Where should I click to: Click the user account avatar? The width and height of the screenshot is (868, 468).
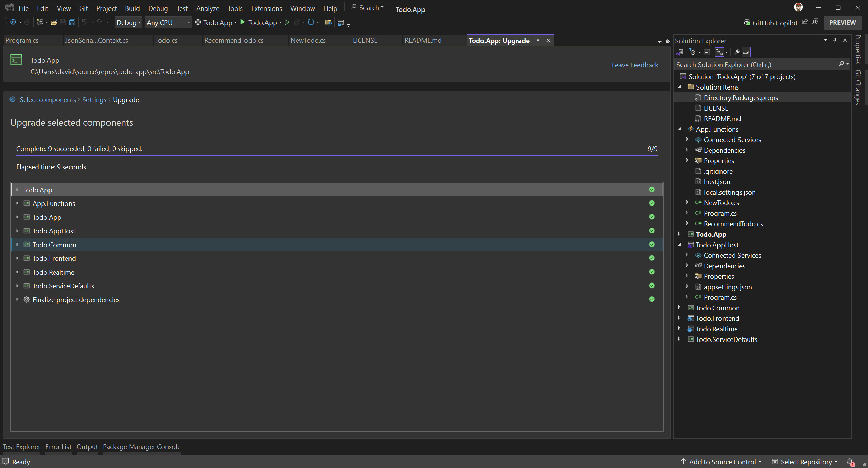(798, 7)
